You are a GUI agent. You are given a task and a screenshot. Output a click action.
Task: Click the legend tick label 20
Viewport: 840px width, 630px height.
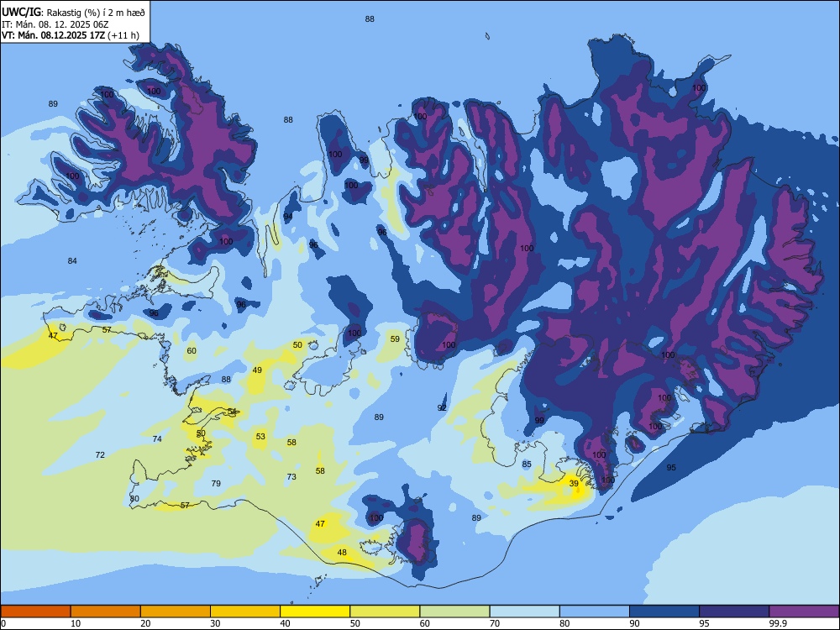tap(145, 623)
